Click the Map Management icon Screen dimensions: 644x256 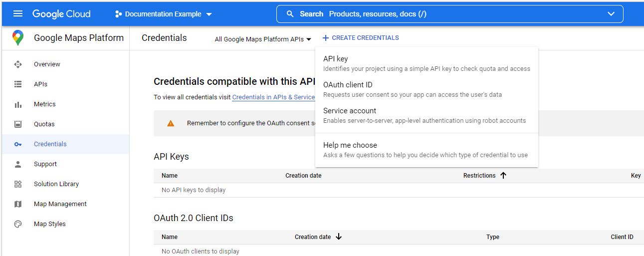click(18, 204)
